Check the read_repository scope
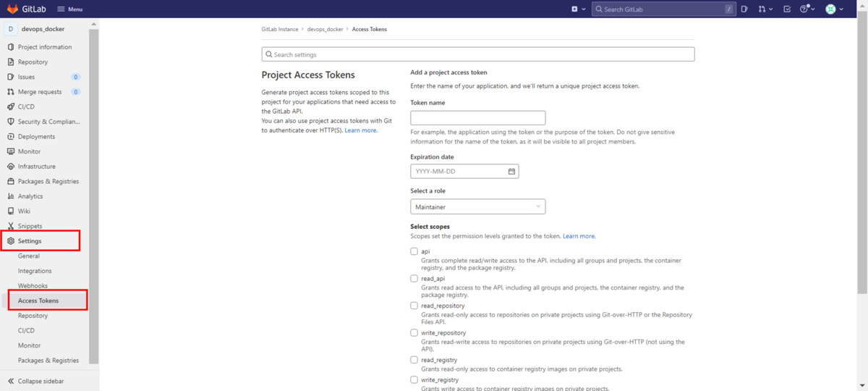Screen dimensions: 868x391 tap(414, 306)
